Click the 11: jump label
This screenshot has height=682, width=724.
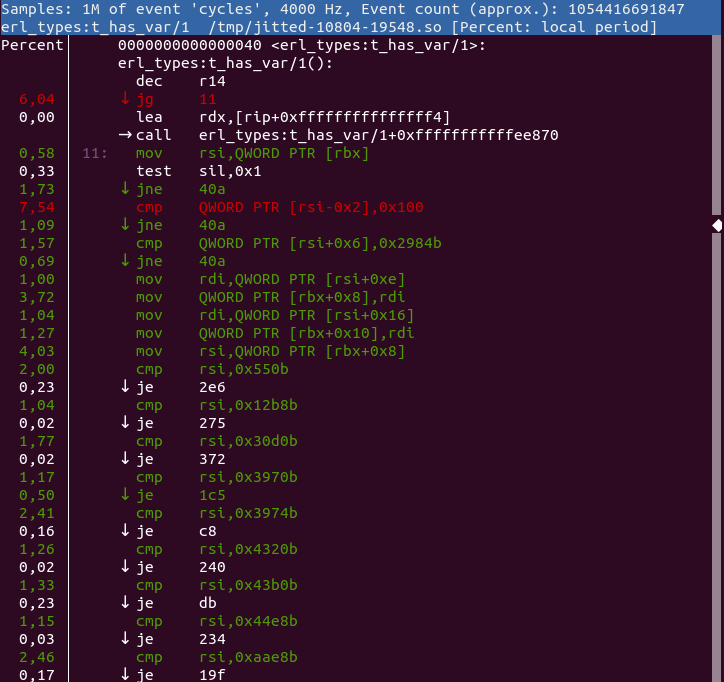96,153
